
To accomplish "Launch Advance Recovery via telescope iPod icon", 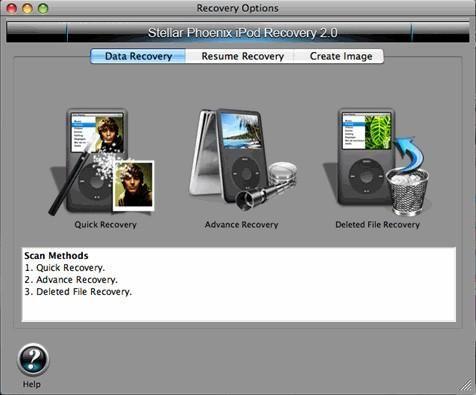I will pos(243,160).
